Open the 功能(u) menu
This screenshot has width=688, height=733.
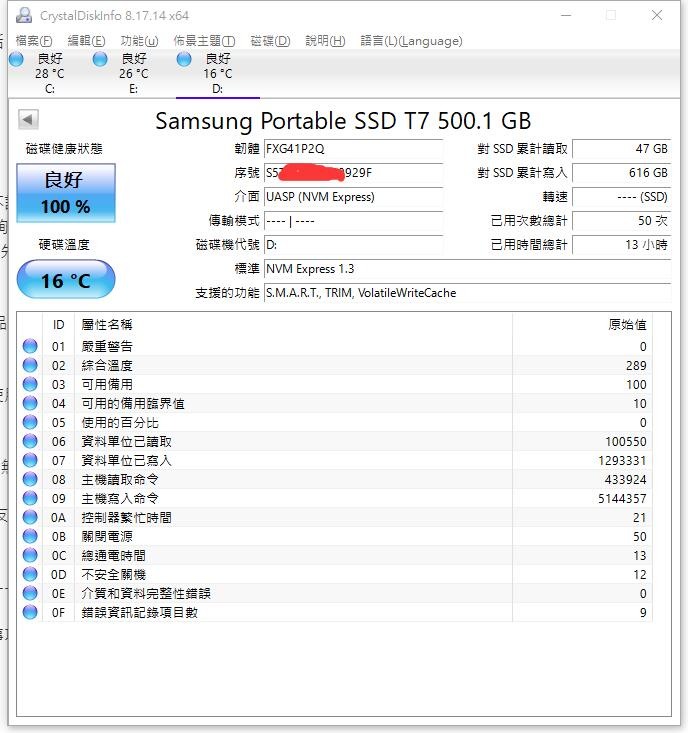(139, 41)
